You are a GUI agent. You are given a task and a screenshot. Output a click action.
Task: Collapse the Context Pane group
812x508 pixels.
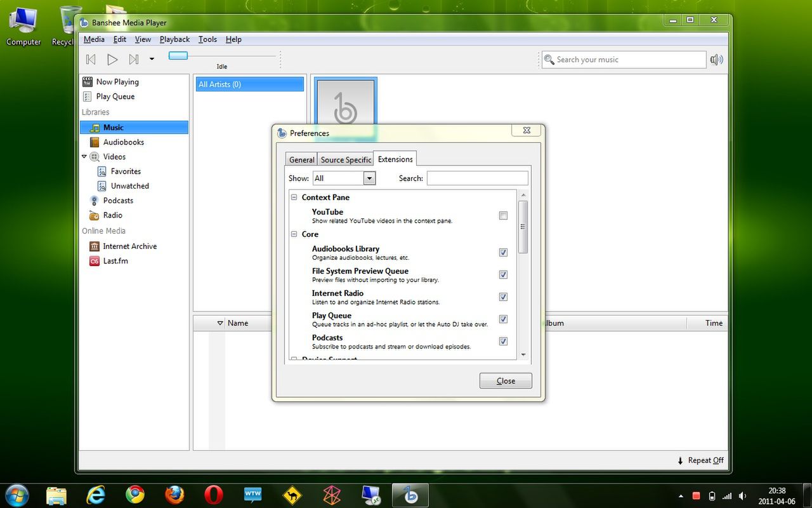click(x=294, y=197)
